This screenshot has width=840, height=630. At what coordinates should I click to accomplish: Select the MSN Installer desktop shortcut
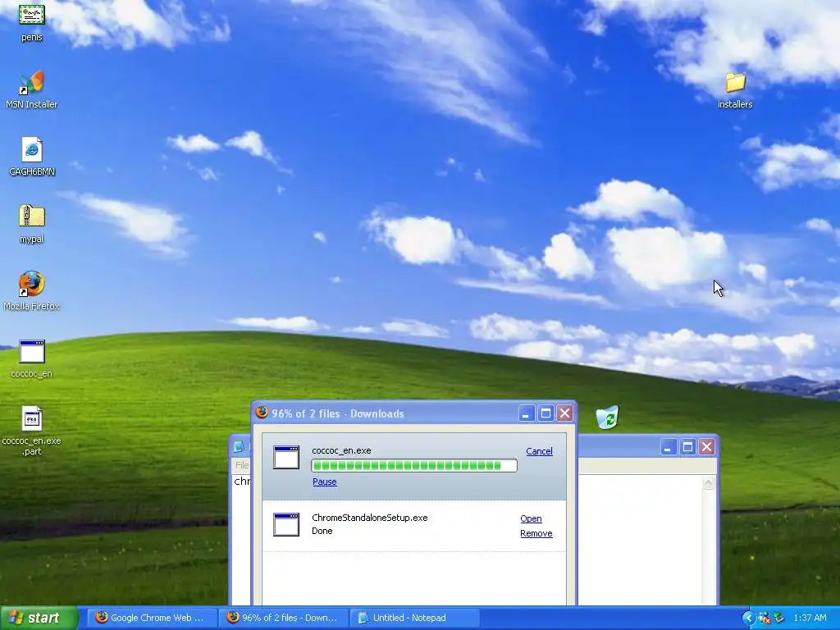(31, 89)
